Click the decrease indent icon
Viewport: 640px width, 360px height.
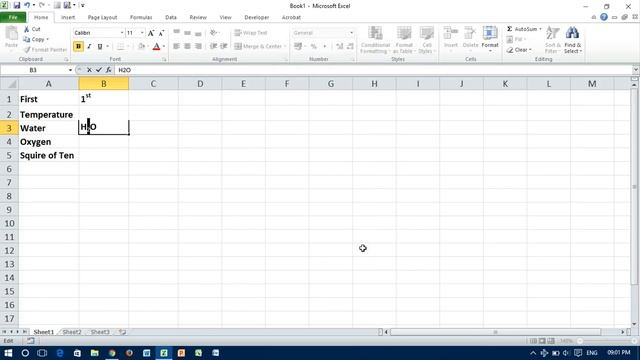click(213, 47)
